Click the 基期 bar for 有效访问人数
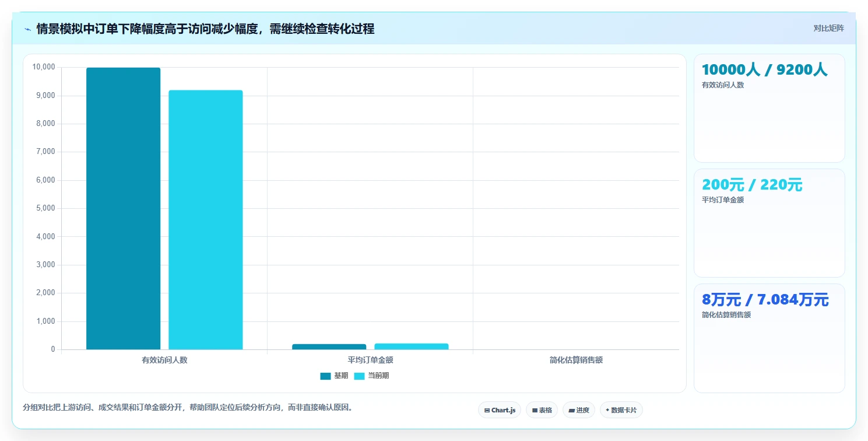This screenshot has height=441, width=868. tap(123, 209)
